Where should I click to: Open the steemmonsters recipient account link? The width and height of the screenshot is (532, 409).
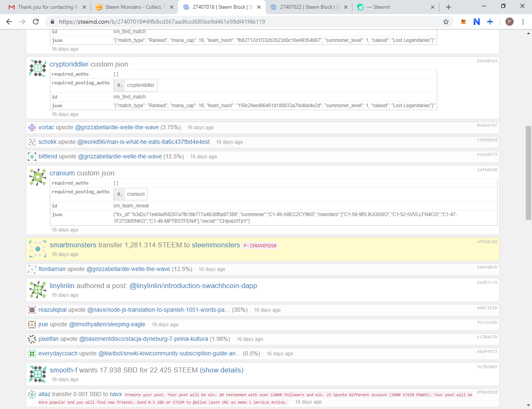(216, 245)
